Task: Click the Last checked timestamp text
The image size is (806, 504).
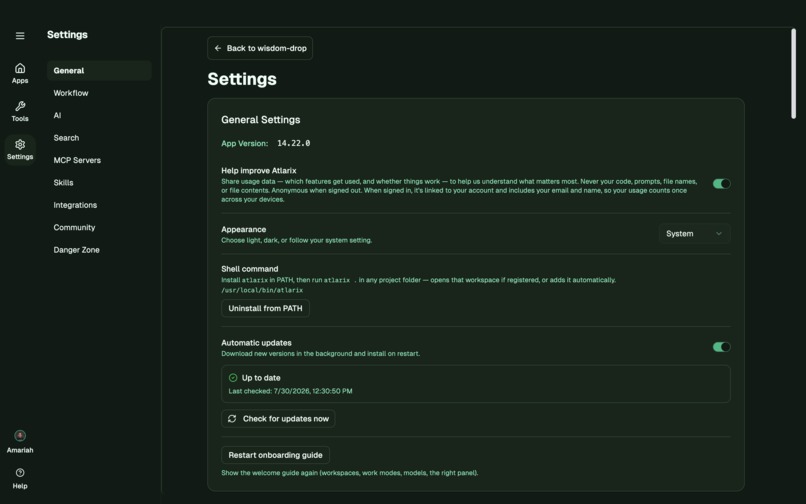Action: [x=290, y=391]
